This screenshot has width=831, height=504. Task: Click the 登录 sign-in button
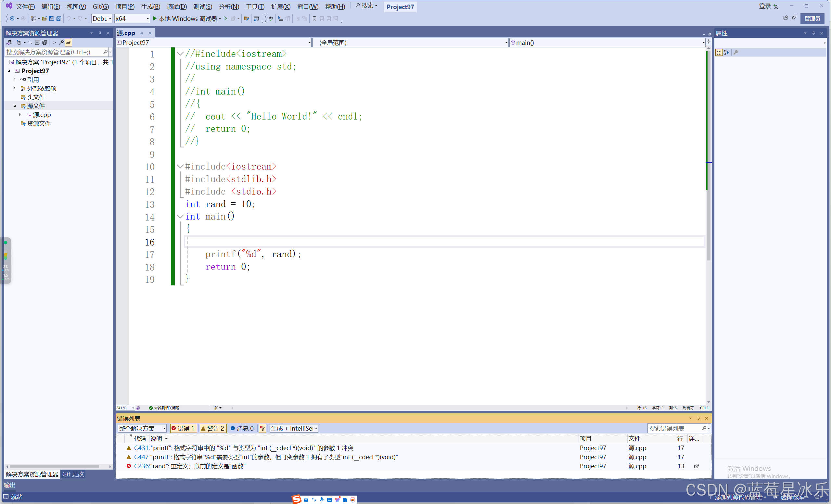pyautogui.click(x=768, y=6)
